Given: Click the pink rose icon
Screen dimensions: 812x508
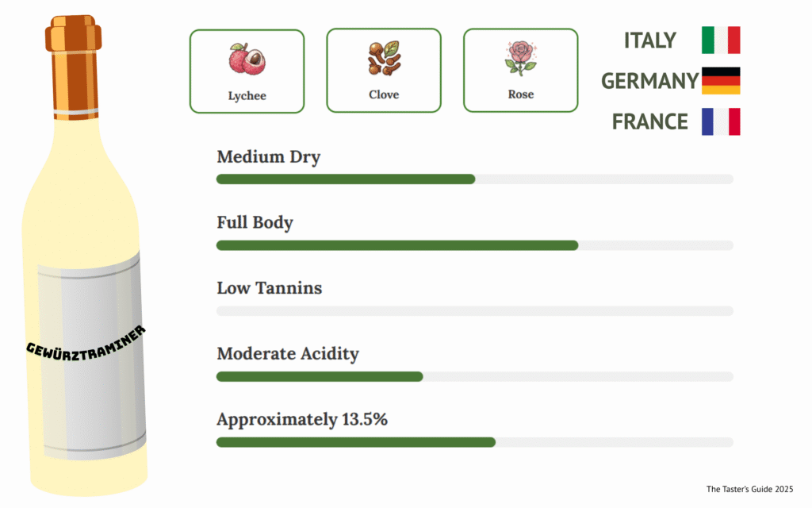Looking at the screenshot, I should (x=520, y=59).
